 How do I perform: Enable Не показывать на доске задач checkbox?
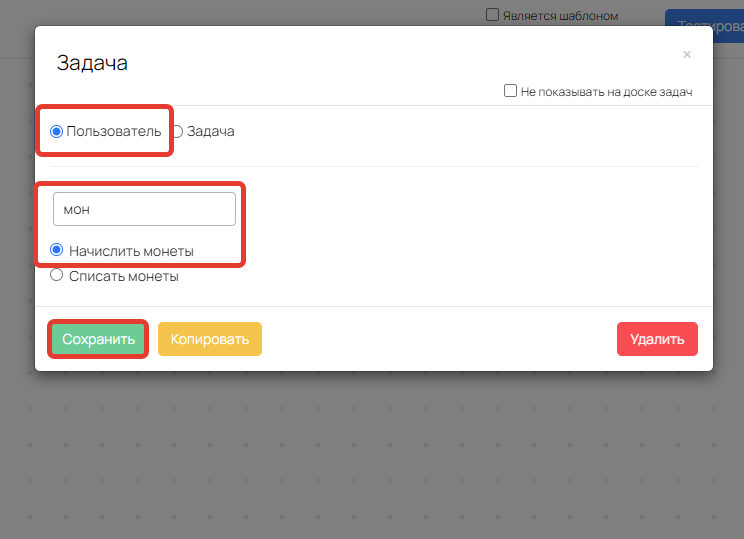click(x=510, y=91)
